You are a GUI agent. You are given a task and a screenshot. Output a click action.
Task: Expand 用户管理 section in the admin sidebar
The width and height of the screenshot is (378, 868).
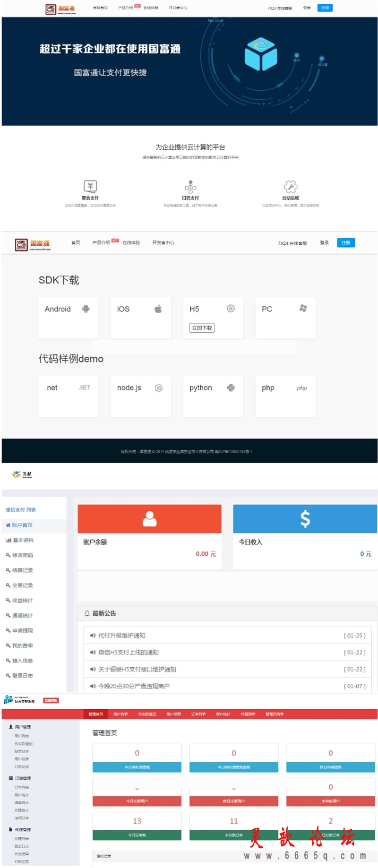pyautogui.click(x=22, y=727)
